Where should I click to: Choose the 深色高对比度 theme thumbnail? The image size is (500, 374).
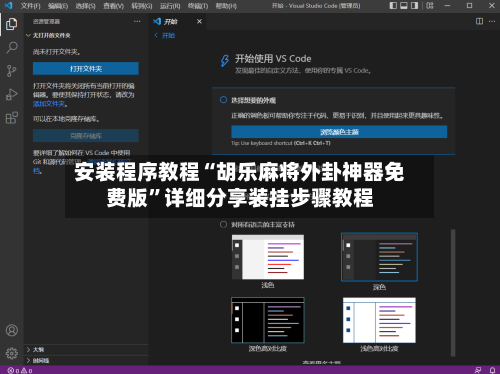click(268, 320)
